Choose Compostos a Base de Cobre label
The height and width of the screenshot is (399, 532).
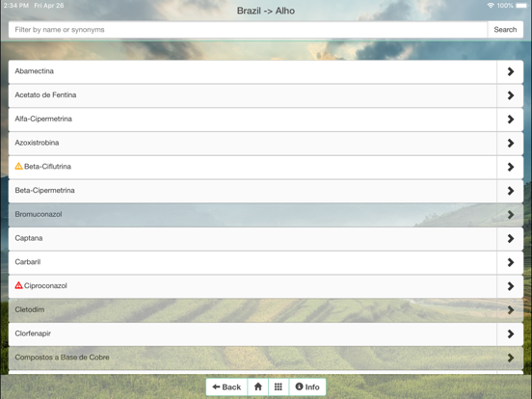click(62, 358)
